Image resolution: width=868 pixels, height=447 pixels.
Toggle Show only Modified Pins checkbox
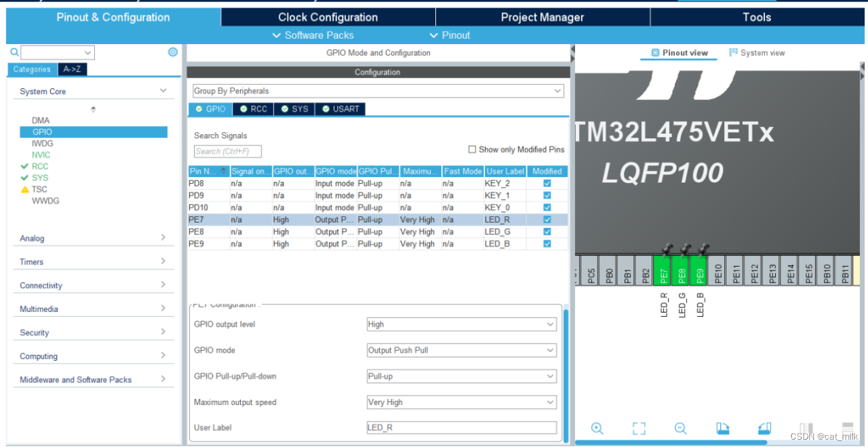(x=472, y=150)
